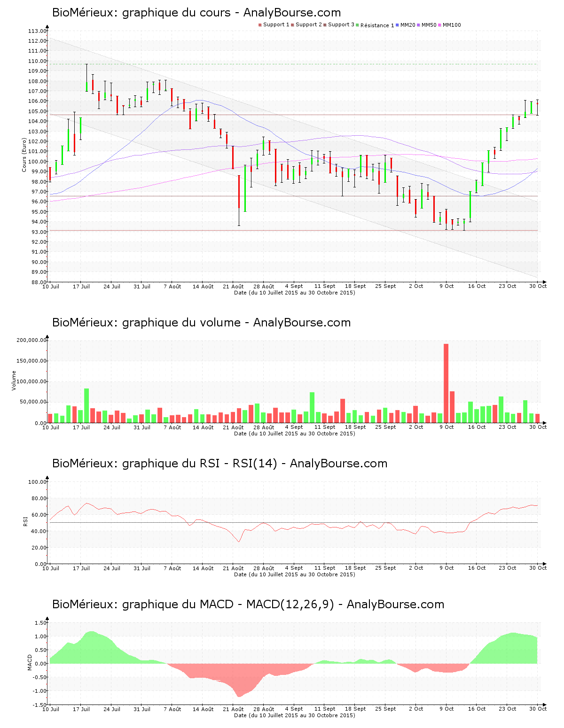Click the Résistance 1 green legend square
The width and height of the screenshot is (564, 728).
358,25
